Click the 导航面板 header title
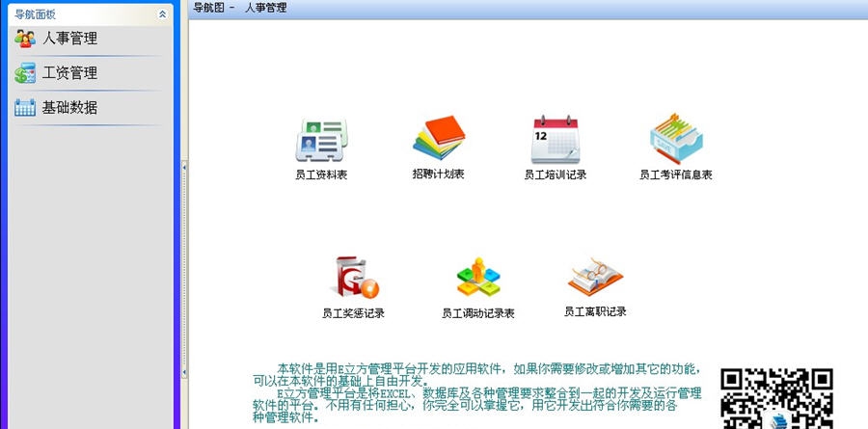This screenshot has width=868, height=429. pyautogui.click(x=35, y=14)
